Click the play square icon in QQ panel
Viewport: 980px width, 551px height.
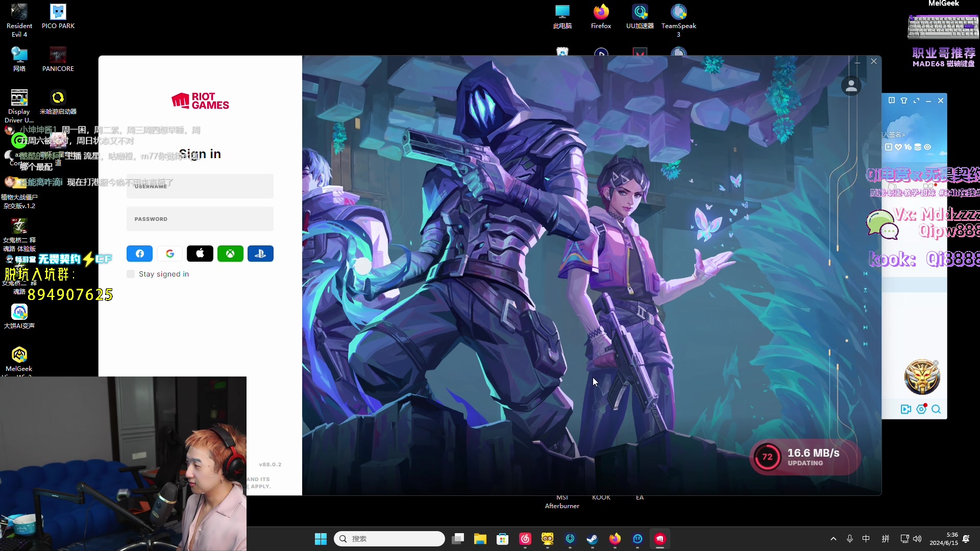pos(889,147)
